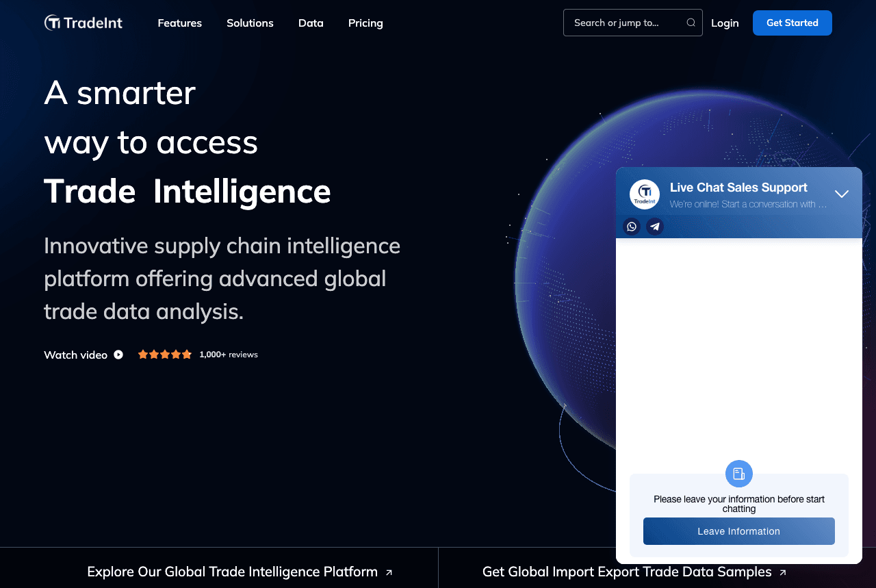Screen dimensions: 876x588
Task: Click the Login link
Action: [x=725, y=23]
